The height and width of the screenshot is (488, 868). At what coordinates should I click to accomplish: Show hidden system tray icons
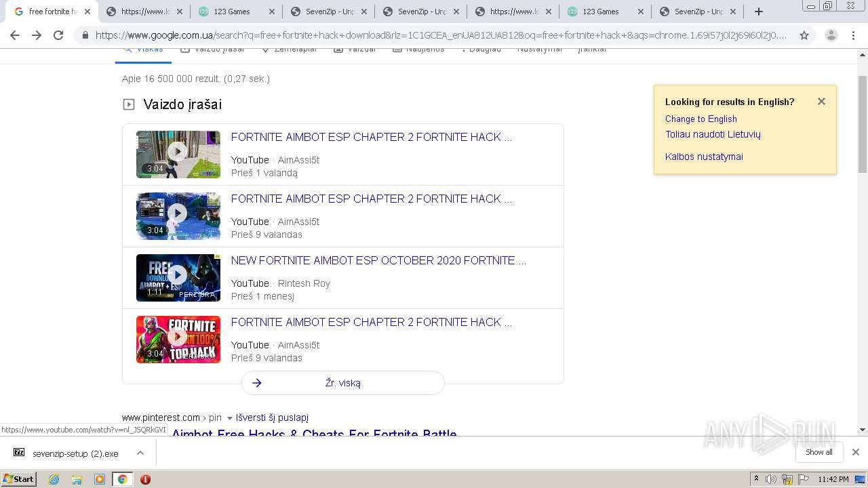(756, 479)
